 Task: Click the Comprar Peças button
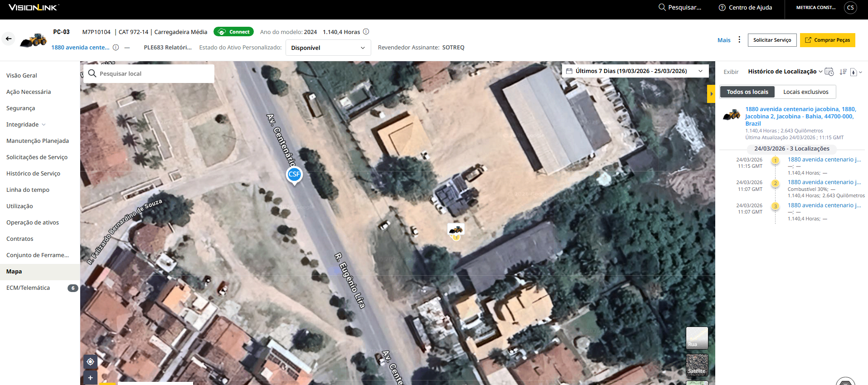pyautogui.click(x=827, y=40)
